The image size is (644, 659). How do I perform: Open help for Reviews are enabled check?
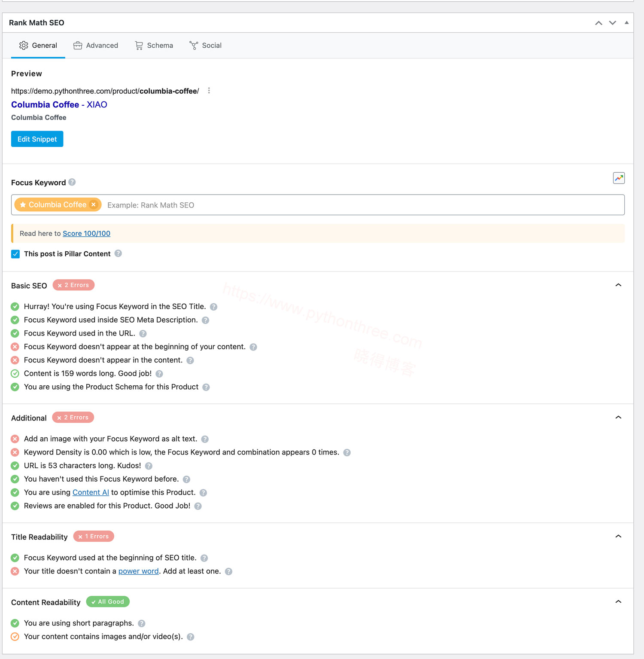tap(198, 506)
